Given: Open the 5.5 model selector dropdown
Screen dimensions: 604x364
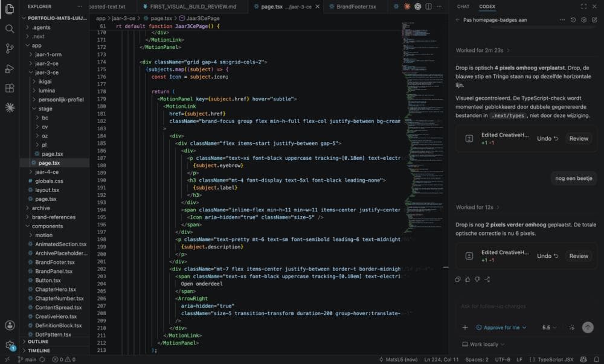Looking at the screenshot, I should 549,327.
